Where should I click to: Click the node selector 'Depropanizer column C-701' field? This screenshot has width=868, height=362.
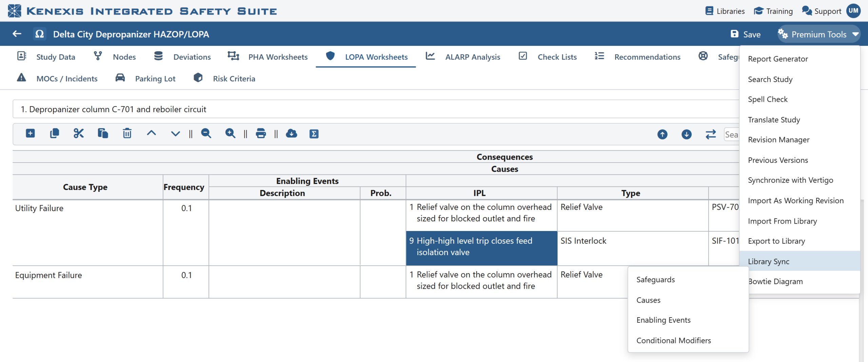[376, 109]
